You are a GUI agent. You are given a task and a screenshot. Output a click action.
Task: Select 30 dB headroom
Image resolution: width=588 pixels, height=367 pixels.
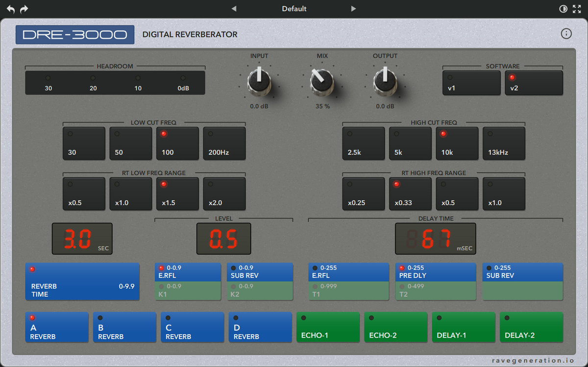pos(48,83)
